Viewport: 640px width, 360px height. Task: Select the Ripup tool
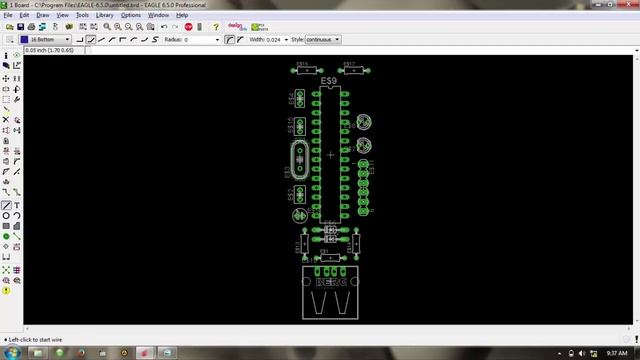tap(17, 192)
